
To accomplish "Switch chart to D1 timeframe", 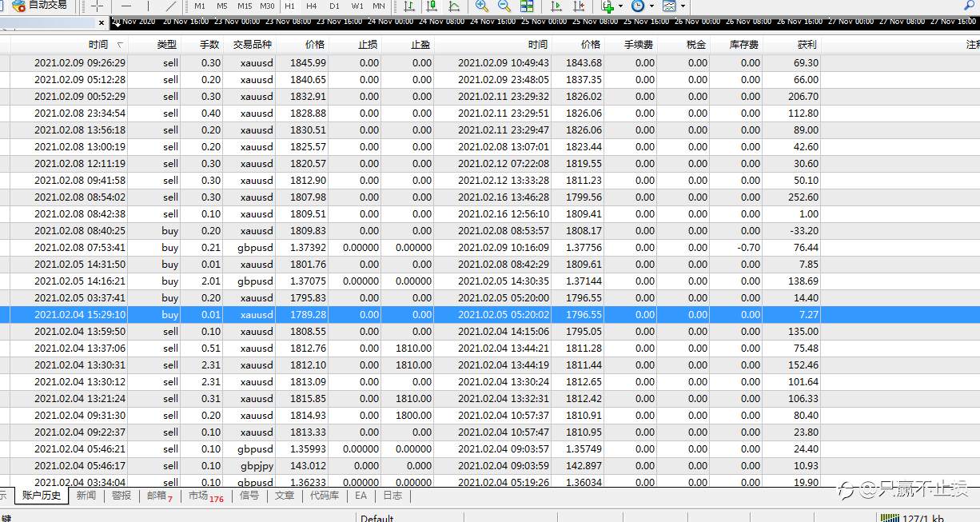I will coord(334,6).
